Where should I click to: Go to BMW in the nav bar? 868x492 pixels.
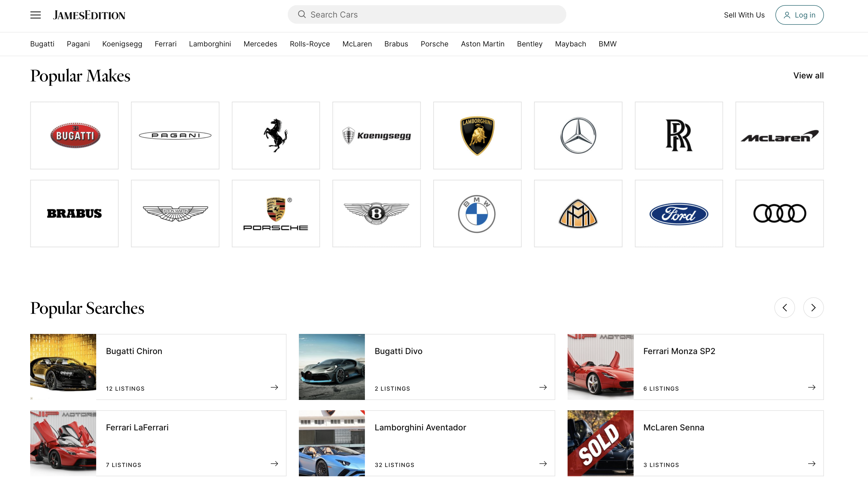click(608, 44)
